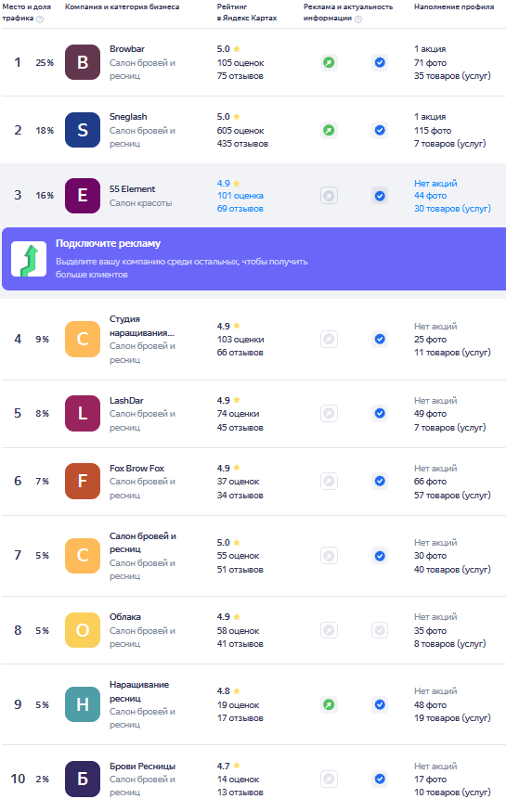
Task: Click the grey ad icon in the 55 Element row
Action: click(329, 196)
